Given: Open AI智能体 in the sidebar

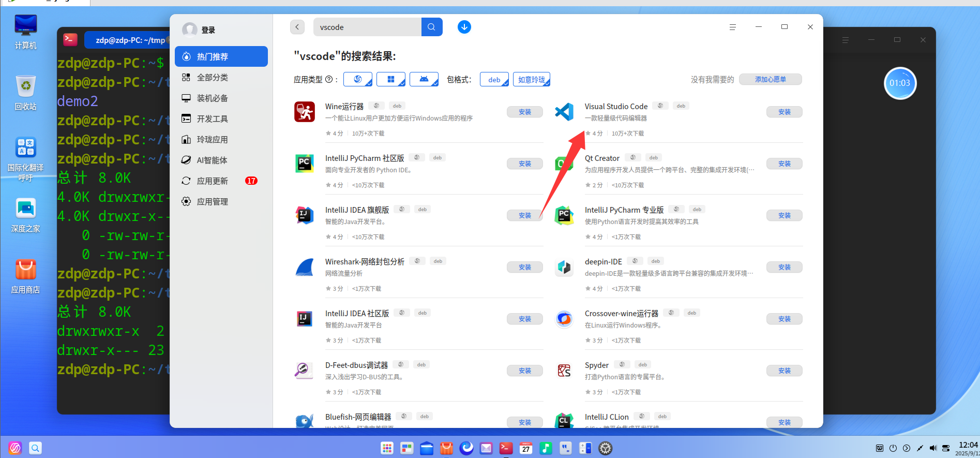Looking at the screenshot, I should 221,160.
